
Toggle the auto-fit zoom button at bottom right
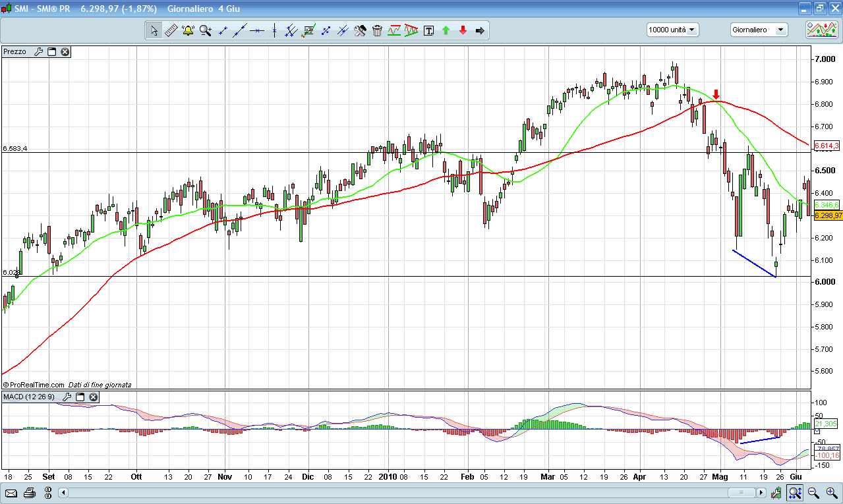coord(795,493)
